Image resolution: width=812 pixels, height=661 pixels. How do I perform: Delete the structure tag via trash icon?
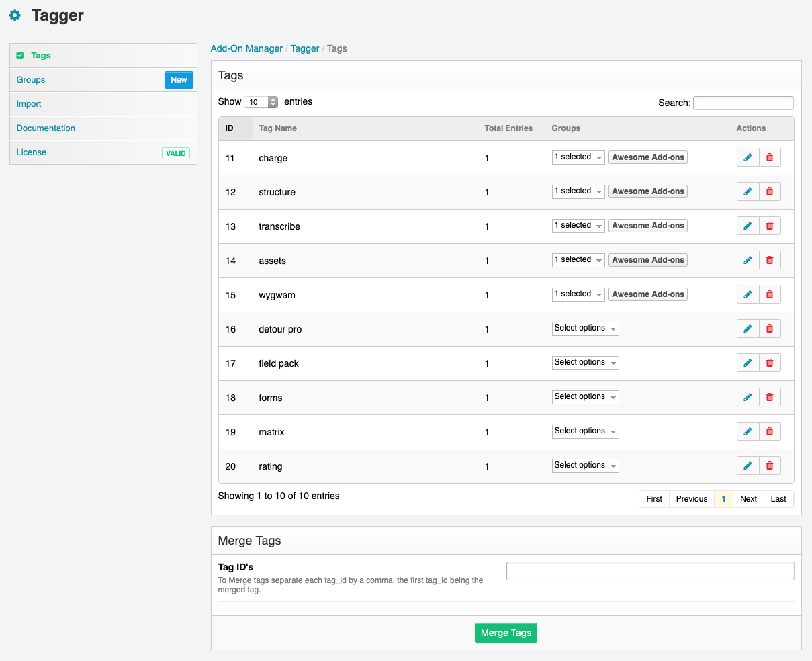point(770,191)
